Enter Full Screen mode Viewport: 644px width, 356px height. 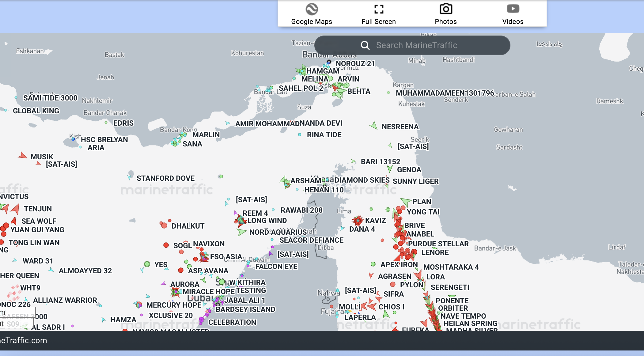379,9
